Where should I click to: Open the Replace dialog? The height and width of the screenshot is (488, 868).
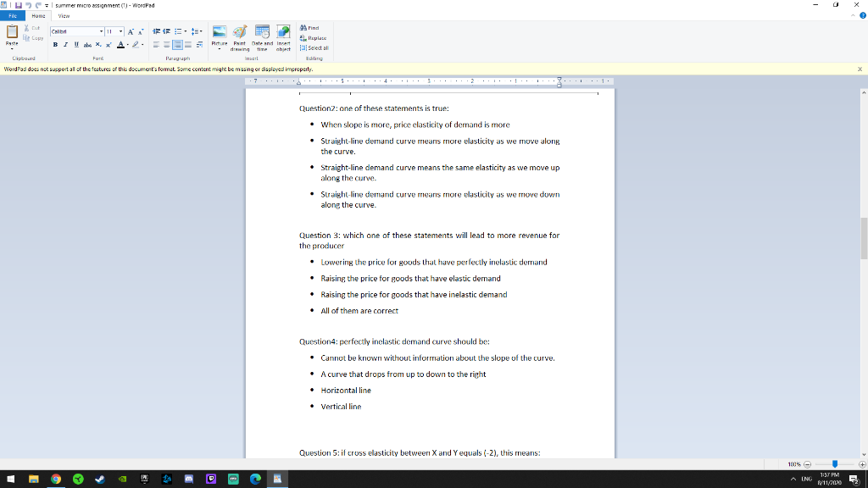point(313,38)
